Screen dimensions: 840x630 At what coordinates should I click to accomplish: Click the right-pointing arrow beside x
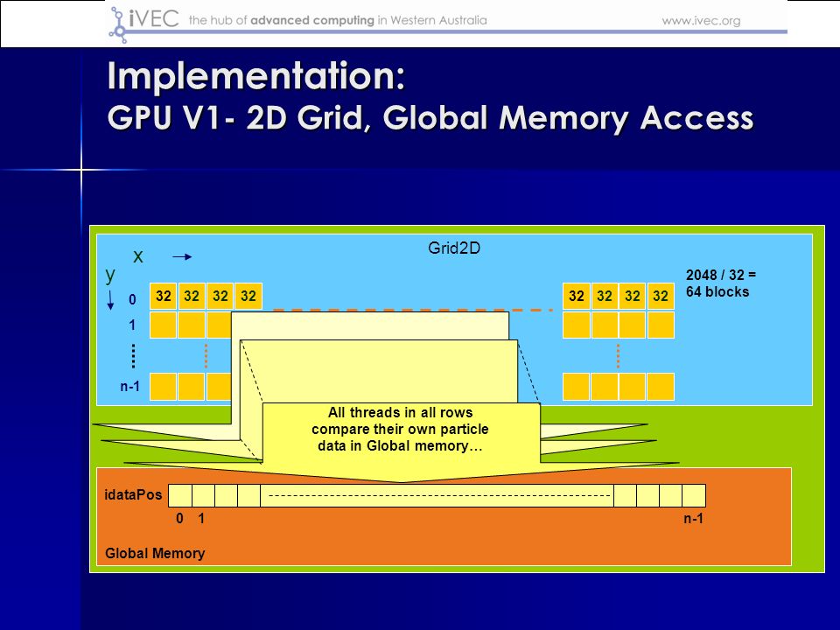(182, 257)
